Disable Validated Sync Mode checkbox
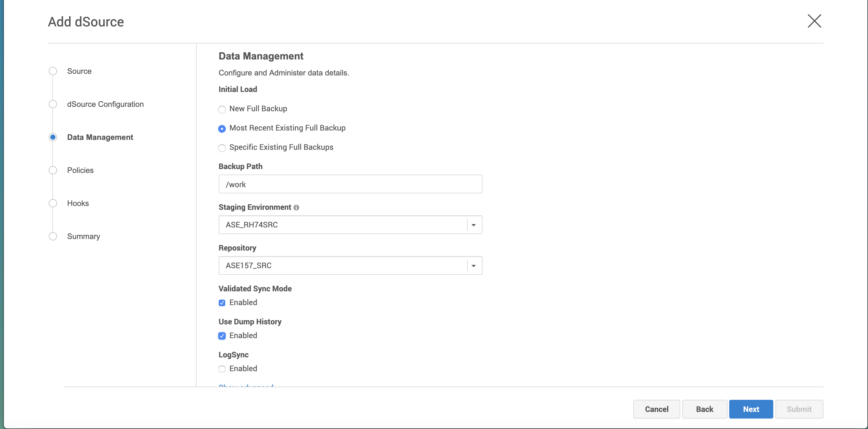Screen dimensions: 868x429 tap(222, 303)
